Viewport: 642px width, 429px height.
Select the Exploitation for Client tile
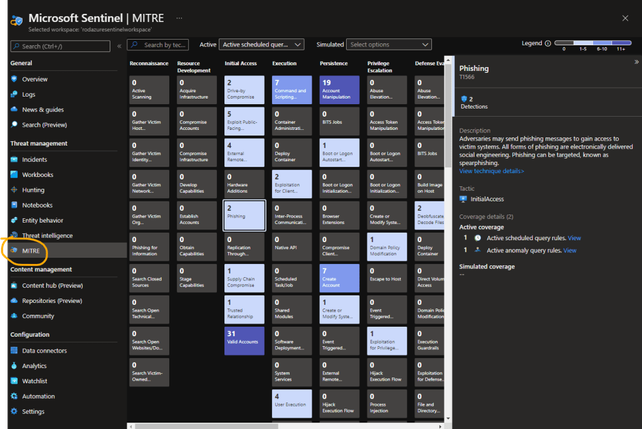tap(292, 184)
